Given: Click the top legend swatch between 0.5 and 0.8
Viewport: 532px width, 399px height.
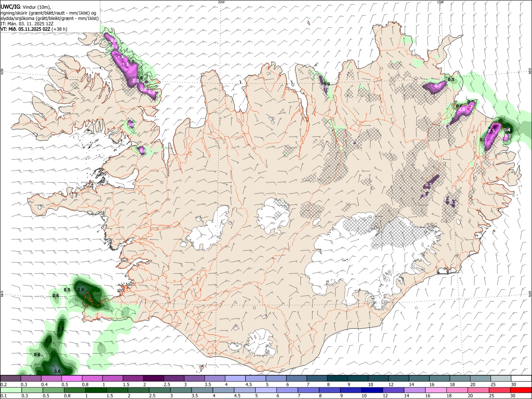Looking at the screenshot, I should pyautogui.click(x=71, y=378).
